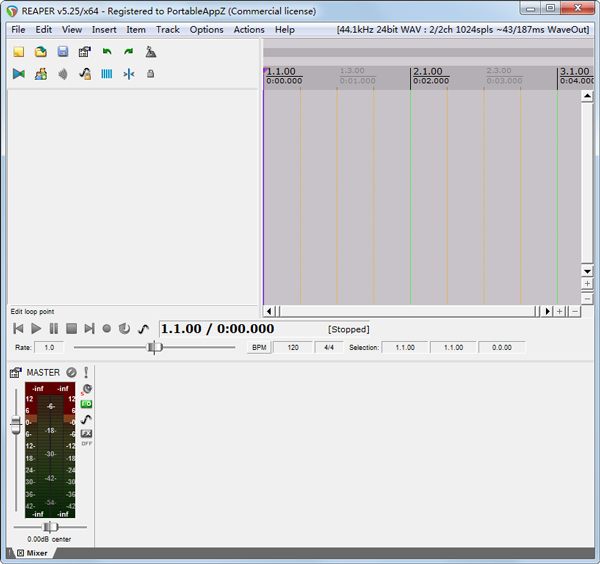Open the Options menu
600x564 pixels.
(206, 29)
